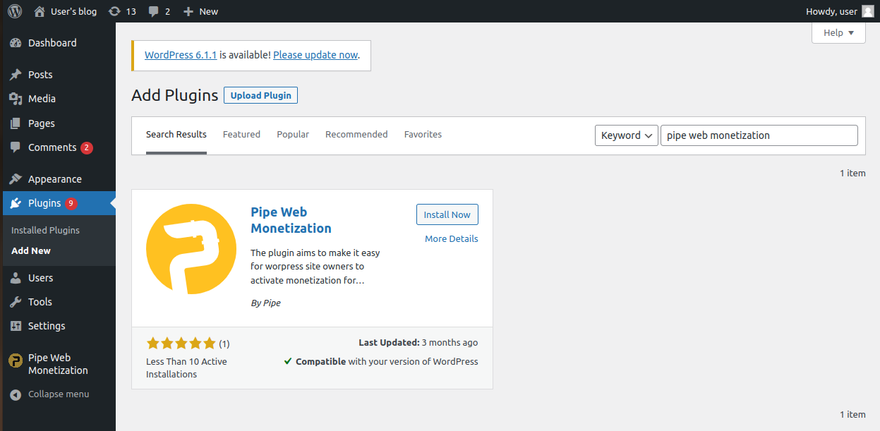Click Install Now for Pipe Web Monetization
The image size is (880, 431).
click(x=447, y=215)
